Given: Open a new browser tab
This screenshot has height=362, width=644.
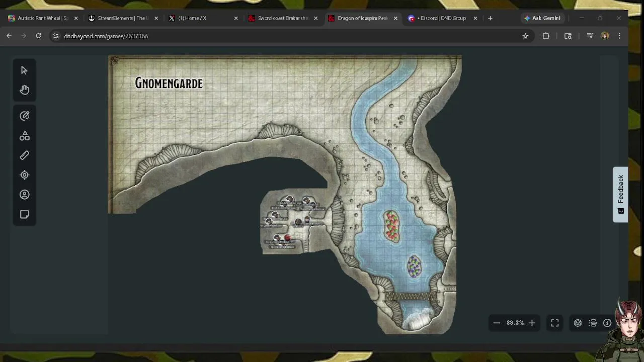Looking at the screenshot, I should click(490, 18).
